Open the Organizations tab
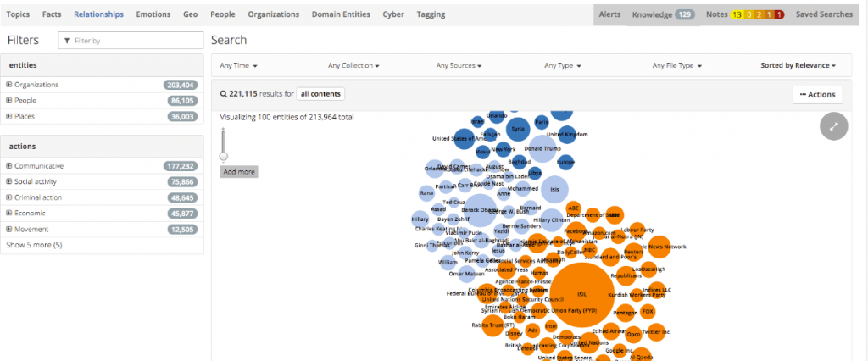Image resolution: width=868 pixels, height=361 pixels. [x=274, y=14]
